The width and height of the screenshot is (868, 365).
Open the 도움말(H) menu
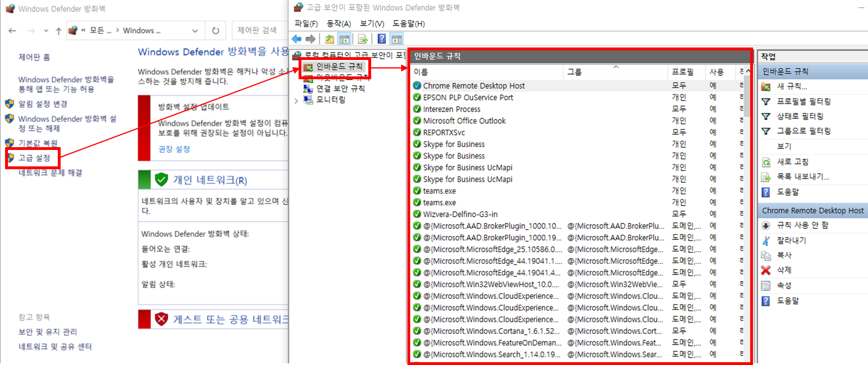click(x=409, y=24)
